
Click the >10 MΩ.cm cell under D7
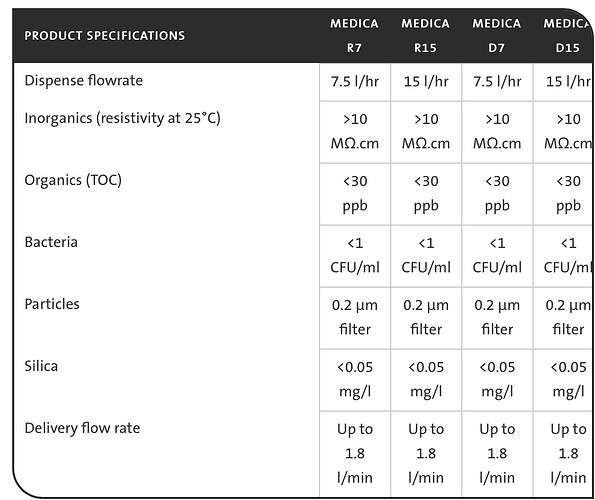(497, 131)
